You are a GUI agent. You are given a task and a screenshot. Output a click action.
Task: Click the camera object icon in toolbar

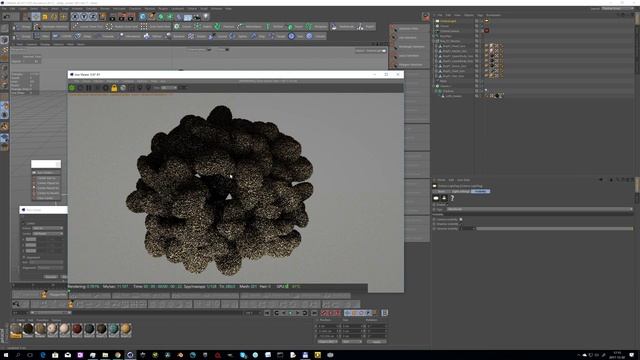(x=197, y=17)
